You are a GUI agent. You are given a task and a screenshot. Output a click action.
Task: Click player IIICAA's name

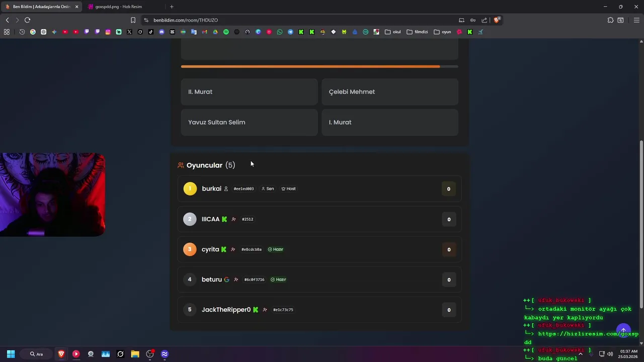[210, 219]
